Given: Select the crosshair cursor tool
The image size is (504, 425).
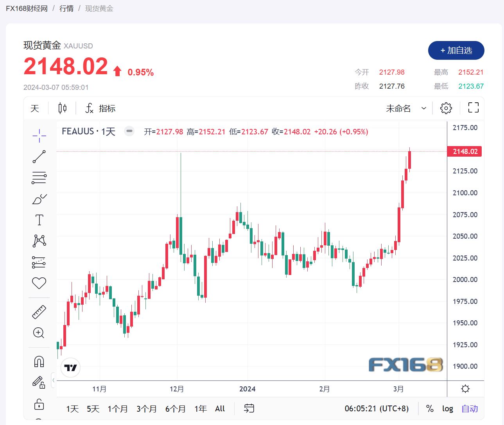Looking at the screenshot, I should point(39,136).
